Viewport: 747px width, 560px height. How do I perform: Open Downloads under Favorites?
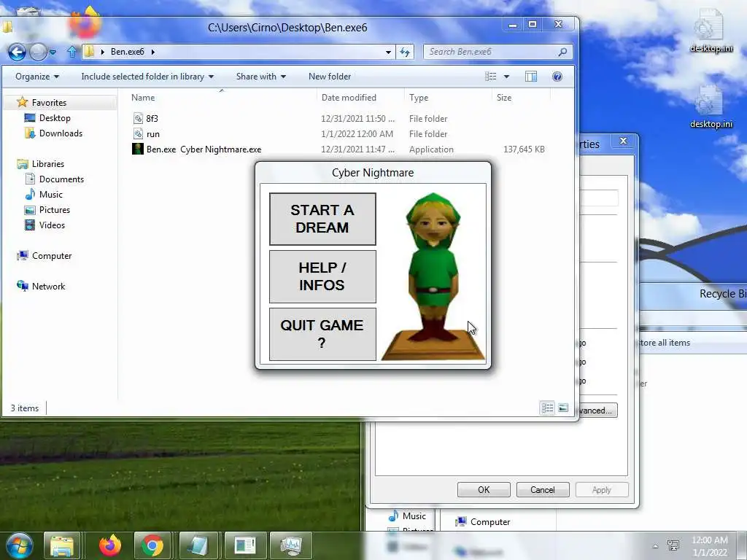61,133
